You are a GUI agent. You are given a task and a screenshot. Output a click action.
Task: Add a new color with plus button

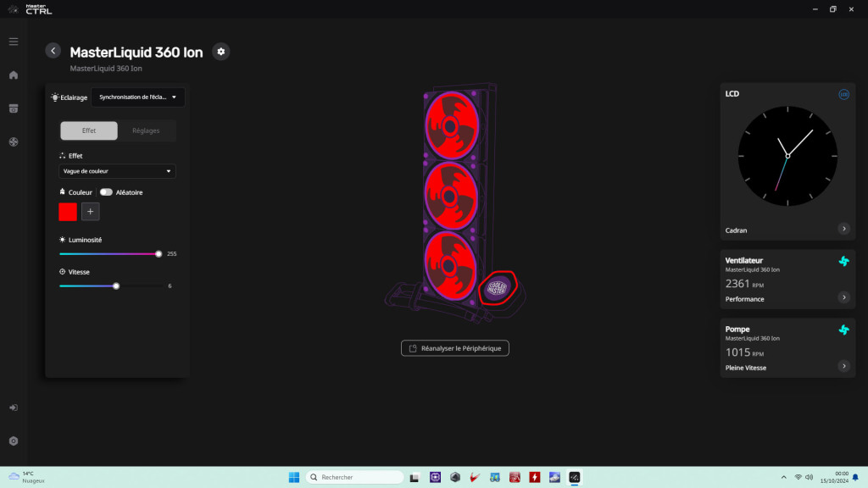tap(90, 211)
